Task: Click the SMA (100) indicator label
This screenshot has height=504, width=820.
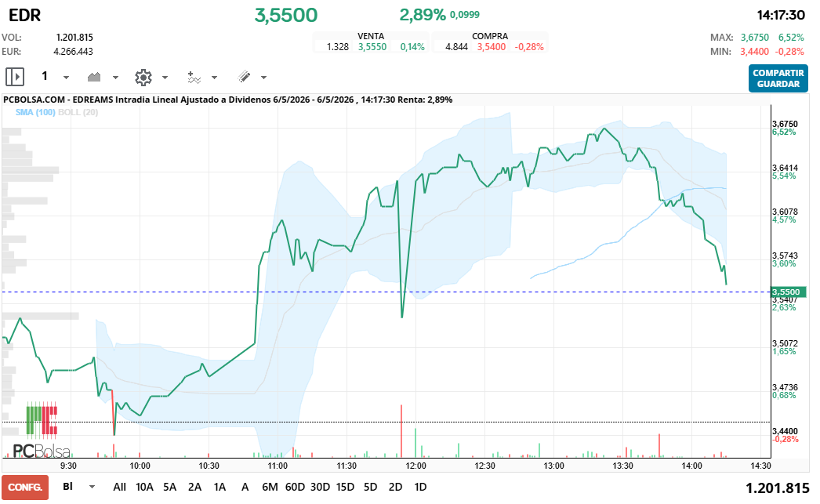Action: (35, 112)
